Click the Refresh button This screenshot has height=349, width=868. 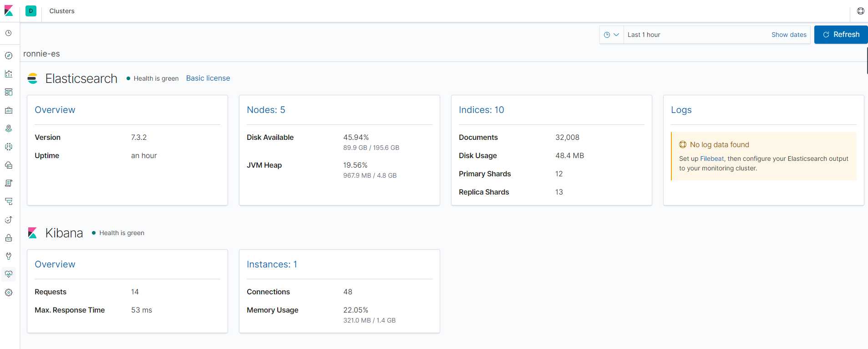pyautogui.click(x=841, y=35)
